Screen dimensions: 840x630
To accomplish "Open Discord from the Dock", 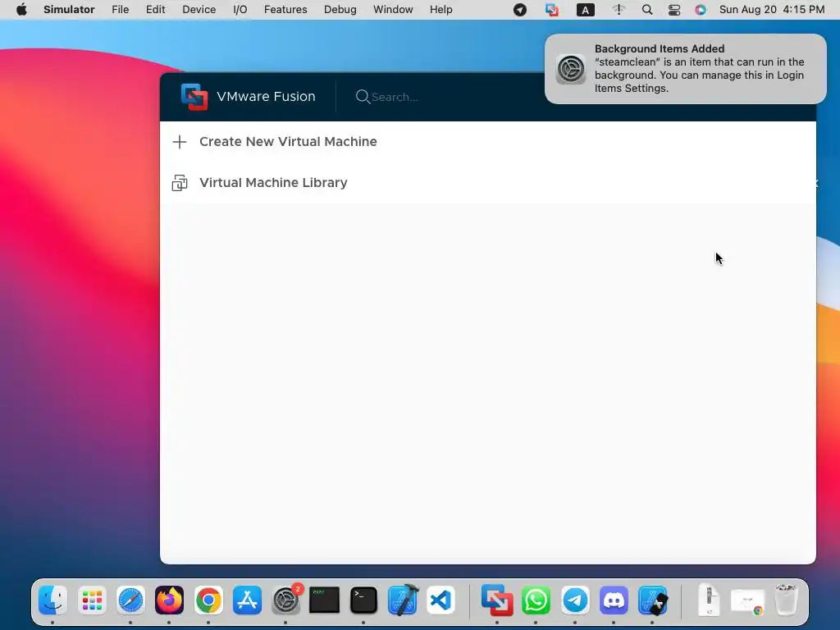I will click(614, 600).
